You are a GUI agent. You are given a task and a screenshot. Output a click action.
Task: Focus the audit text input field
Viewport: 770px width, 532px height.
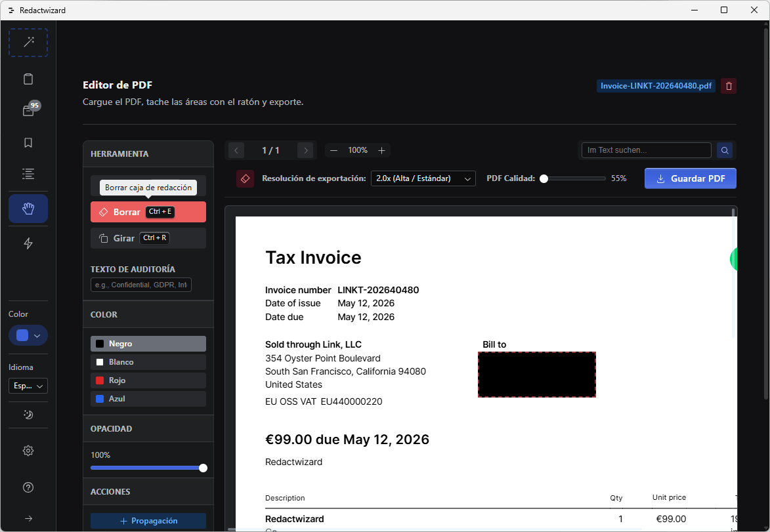coord(141,285)
